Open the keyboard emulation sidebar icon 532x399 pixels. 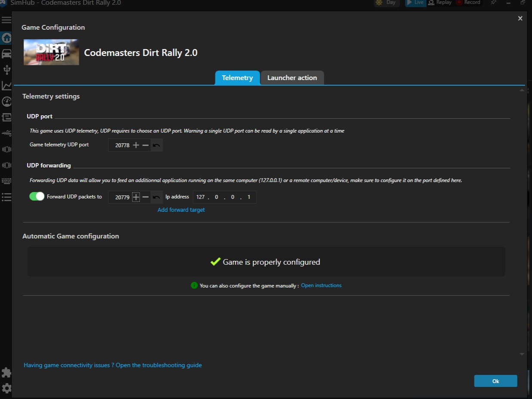(x=6, y=181)
